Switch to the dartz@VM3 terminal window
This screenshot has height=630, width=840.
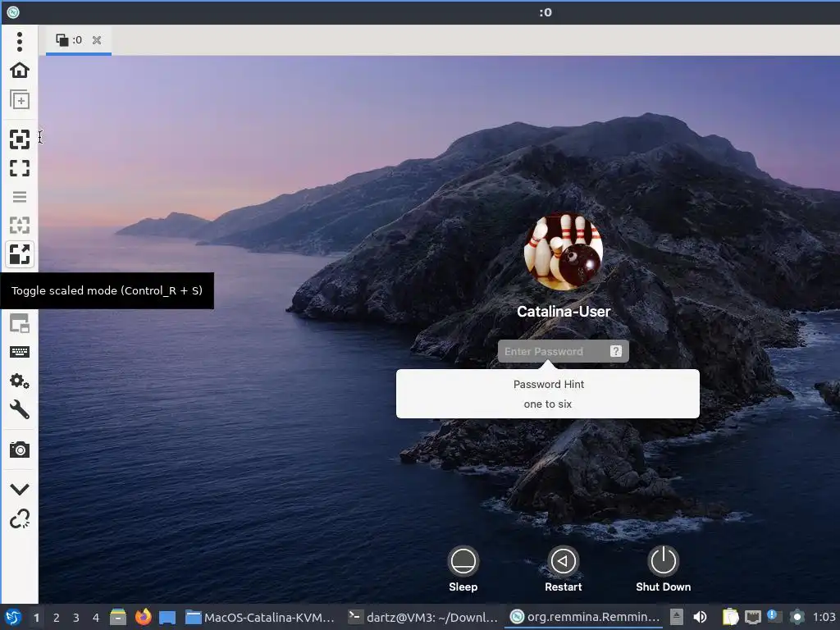tap(422, 617)
